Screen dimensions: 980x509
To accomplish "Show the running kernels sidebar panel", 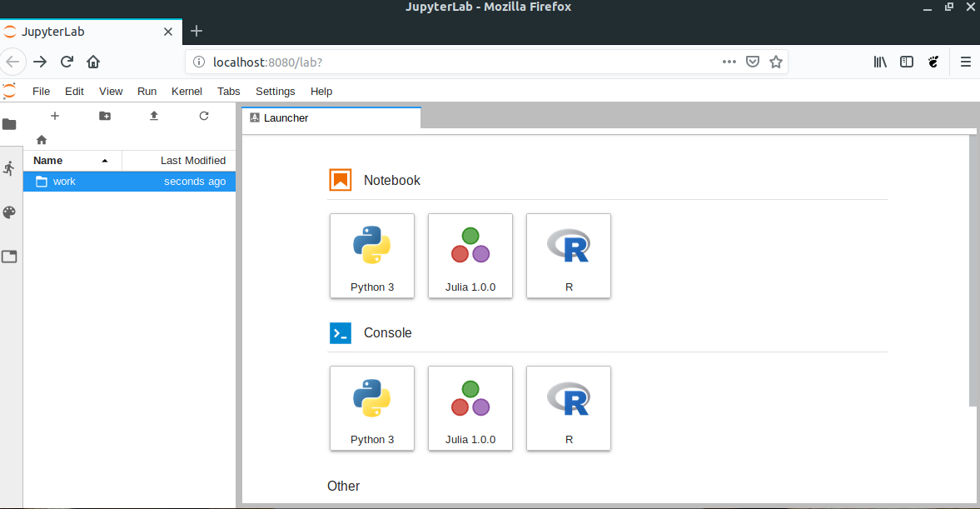I will (x=9, y=168).
